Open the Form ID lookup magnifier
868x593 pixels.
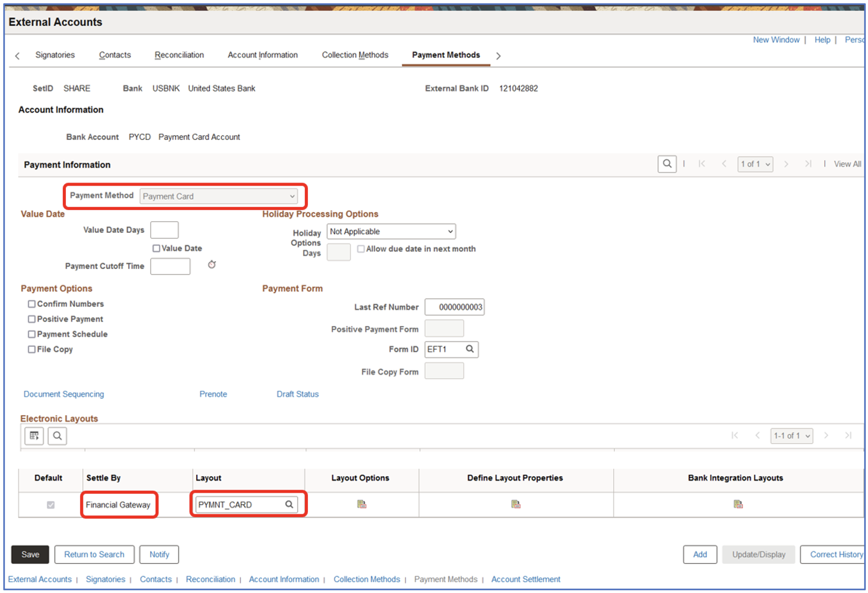[x=469, y=349]
